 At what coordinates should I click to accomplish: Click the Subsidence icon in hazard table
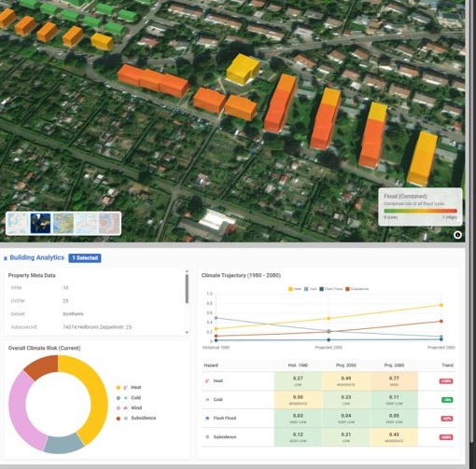[207, 436]
